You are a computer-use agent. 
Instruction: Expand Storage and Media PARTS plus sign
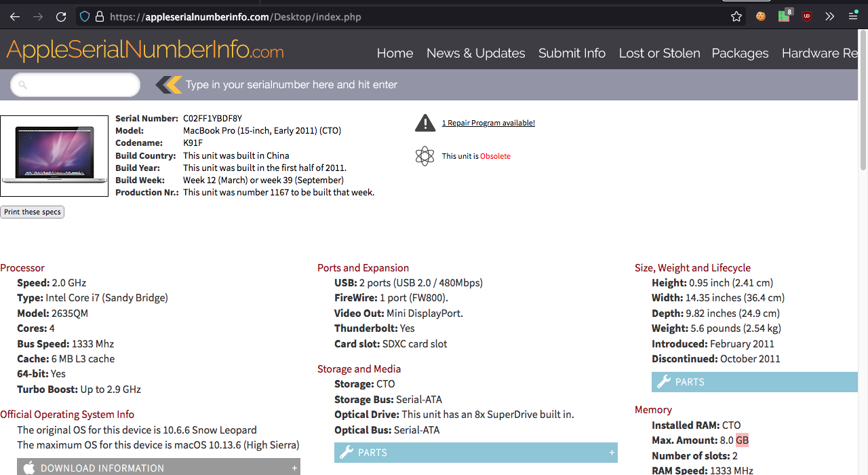[612, 453]
